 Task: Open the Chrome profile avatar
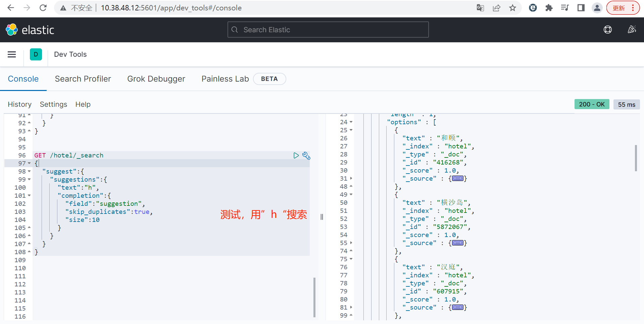597,8
